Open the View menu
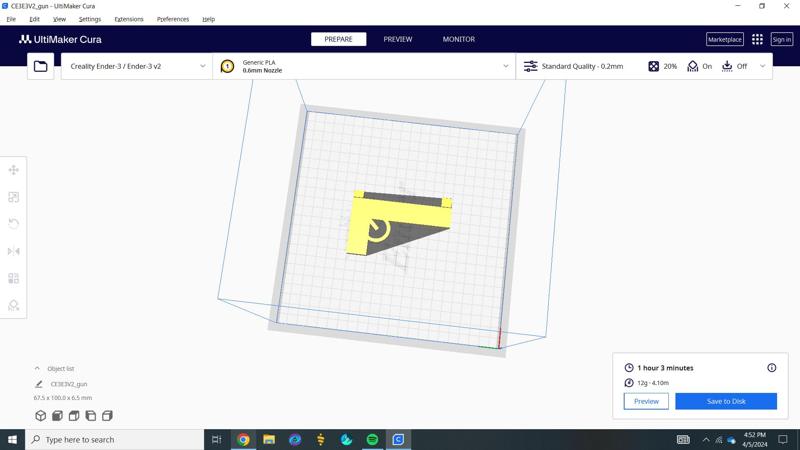The height and width of the screenshot is (450, 800). click(59, 19)
